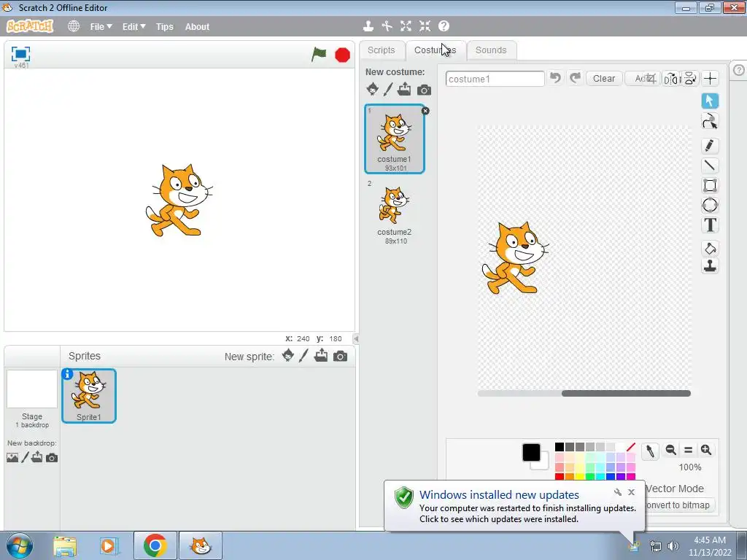747x560 pixels.
Task: Choose backdrop from library icon
Action: coord(12,458)
